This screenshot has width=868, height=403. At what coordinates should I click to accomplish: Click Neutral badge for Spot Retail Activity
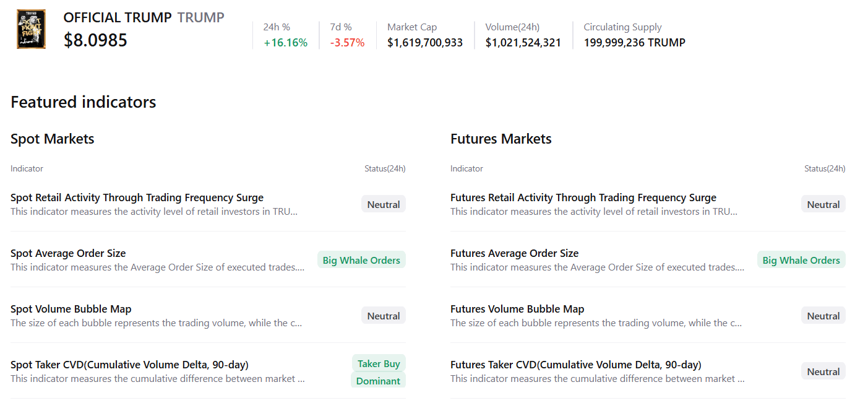click(384, 204)
